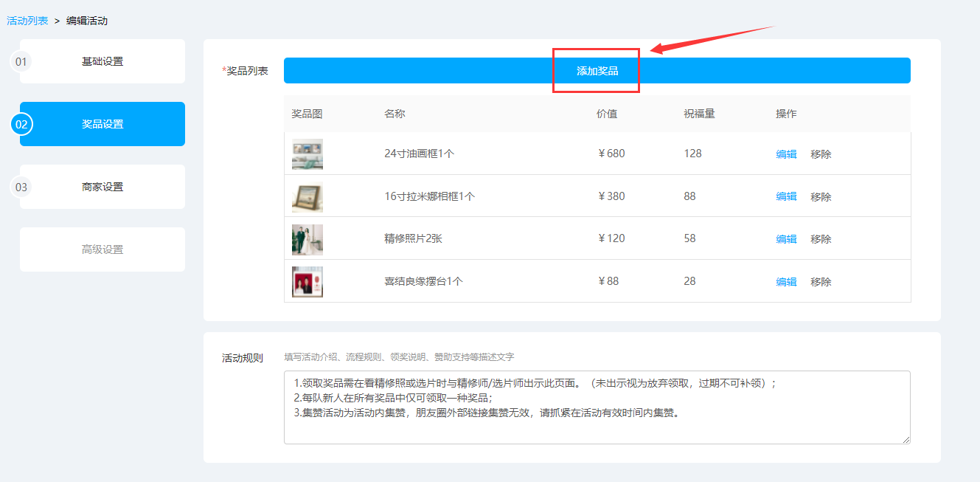Edit the 16寸拉米娜相框1个 prize
Viewport: 980px width, 482px height.
(786, 197)
